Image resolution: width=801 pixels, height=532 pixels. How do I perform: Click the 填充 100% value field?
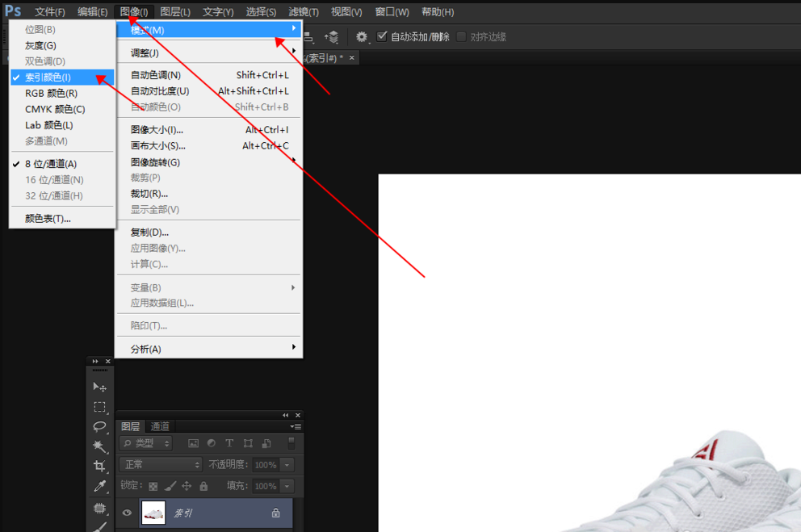pyautogui.click(x=266, y=486)
